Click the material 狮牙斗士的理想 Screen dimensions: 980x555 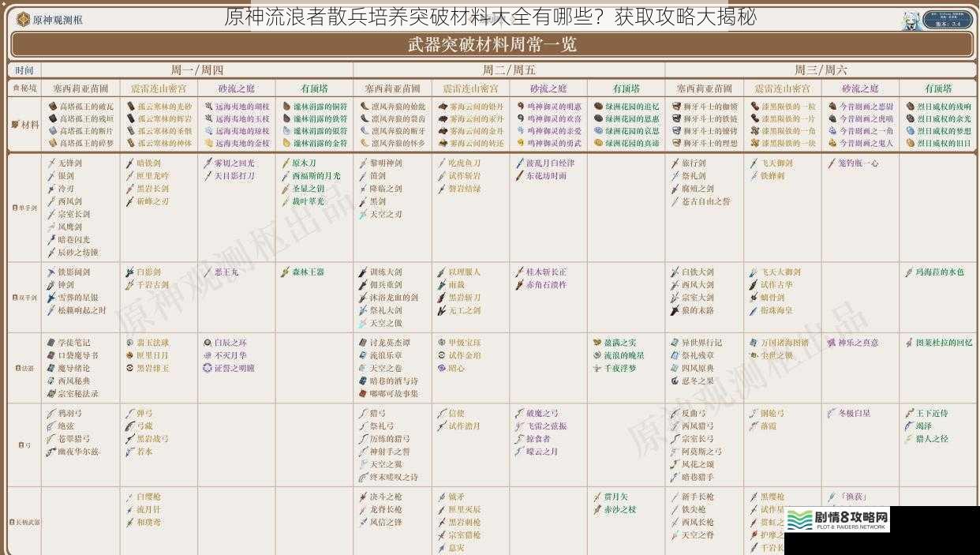(x=710, y=144)
